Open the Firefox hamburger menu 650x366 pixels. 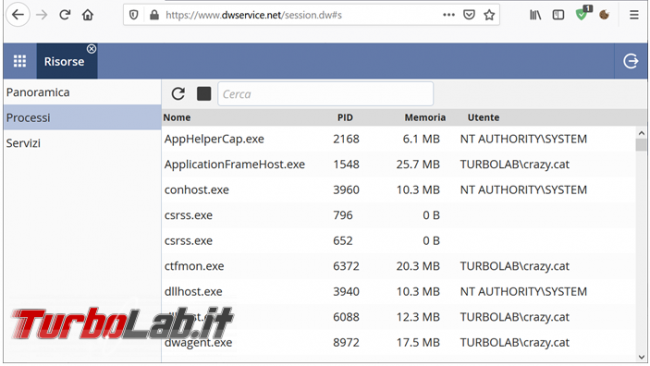point(634,15)
